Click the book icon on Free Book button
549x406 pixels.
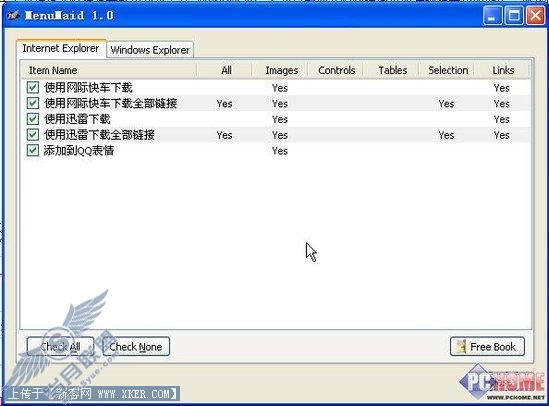coord(461,346)
